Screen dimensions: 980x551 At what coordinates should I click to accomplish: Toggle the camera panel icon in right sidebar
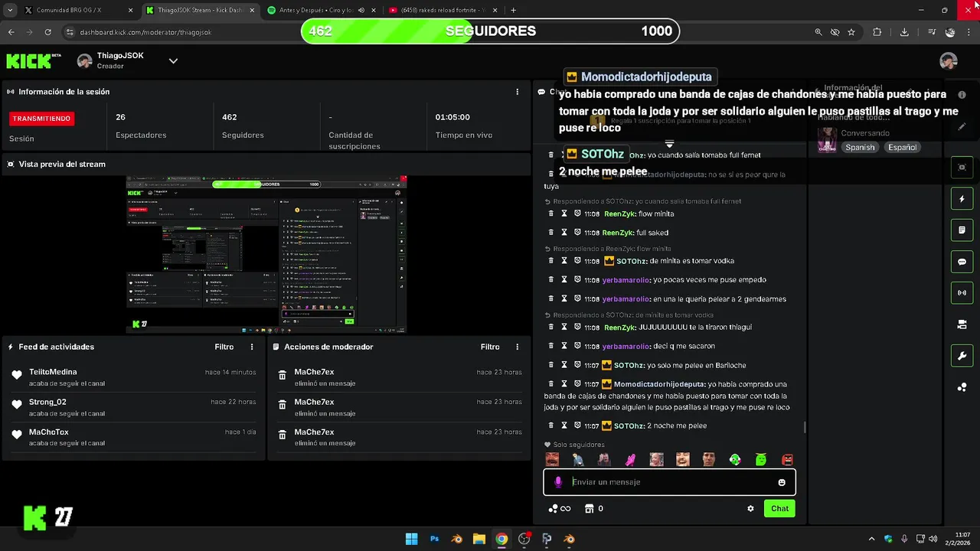pos(962,324)
